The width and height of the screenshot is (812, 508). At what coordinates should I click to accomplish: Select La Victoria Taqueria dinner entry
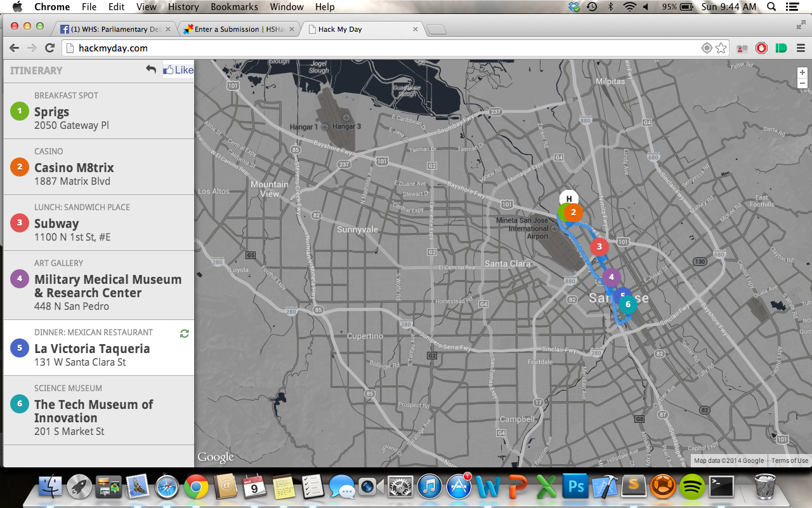point(98,348)
